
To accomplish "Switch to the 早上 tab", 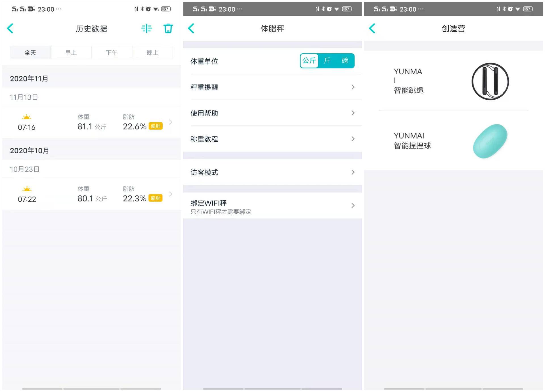I will pyautogui.click(x=71, y=53).
